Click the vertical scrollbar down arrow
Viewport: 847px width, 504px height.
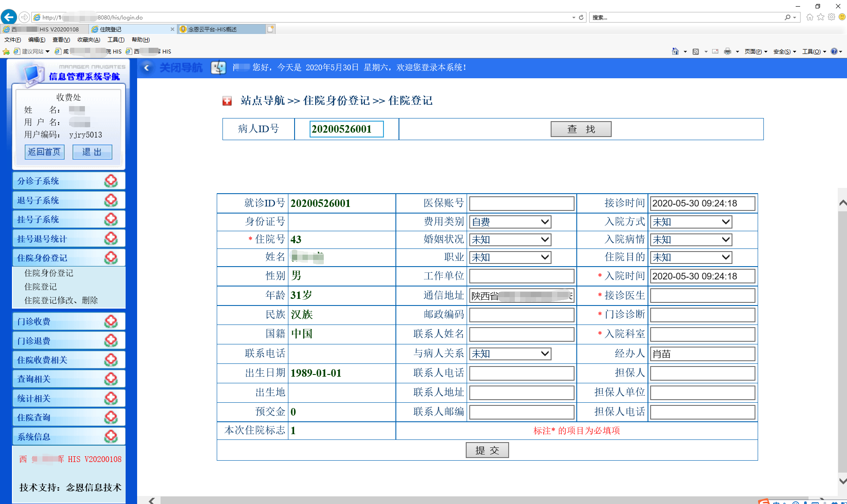[842, 481]
